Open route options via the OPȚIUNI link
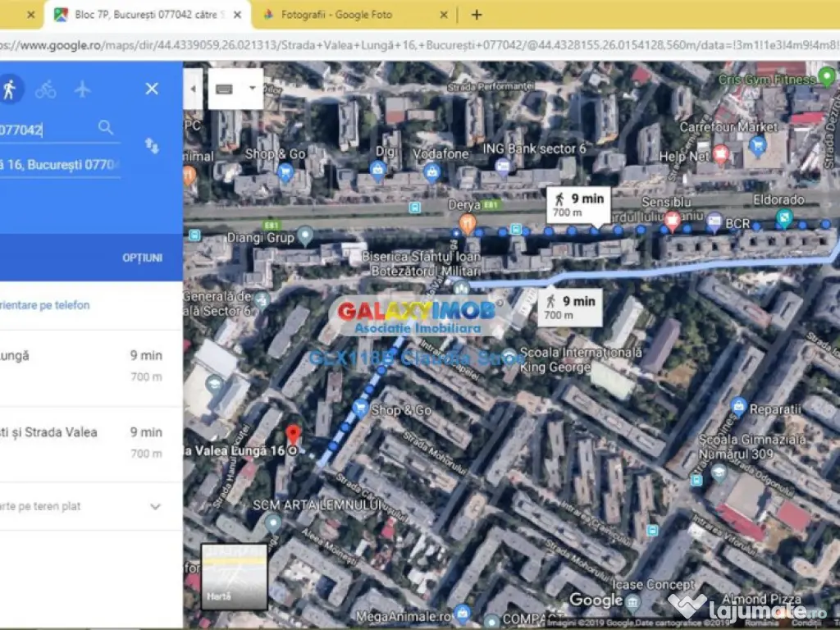The image size is (840, 630). click(142, 257)
